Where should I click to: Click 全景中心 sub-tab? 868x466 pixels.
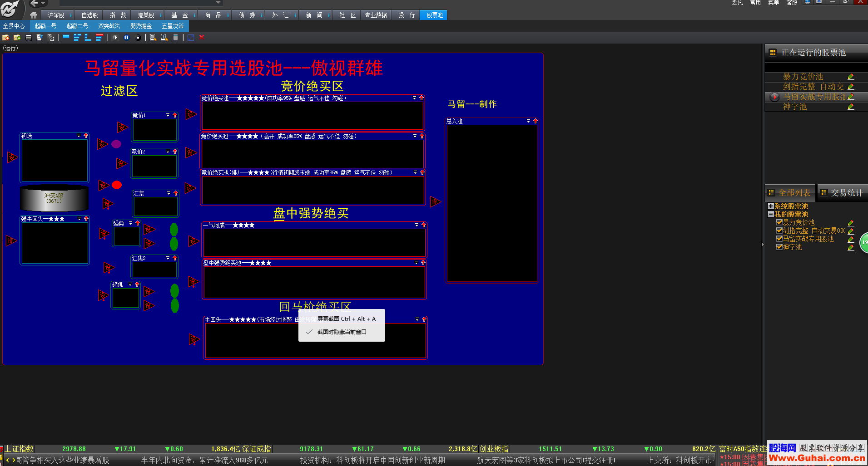[14, 26]
